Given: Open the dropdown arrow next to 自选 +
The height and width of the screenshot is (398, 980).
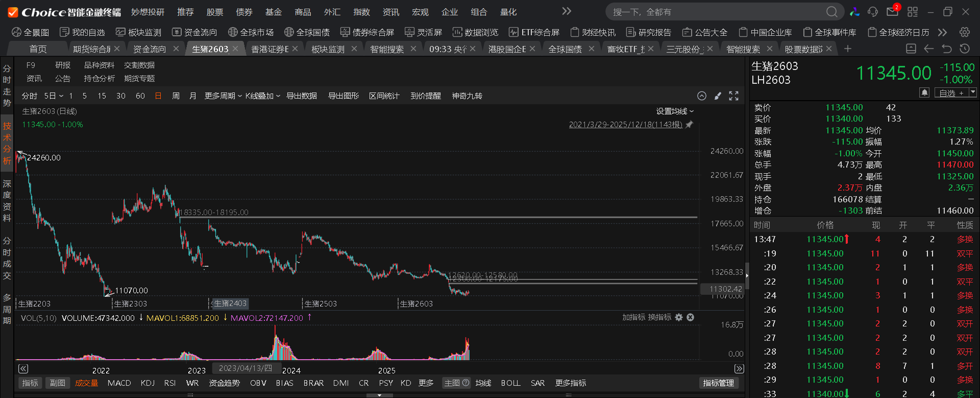Looking at the screenshot, I should 972,92.
